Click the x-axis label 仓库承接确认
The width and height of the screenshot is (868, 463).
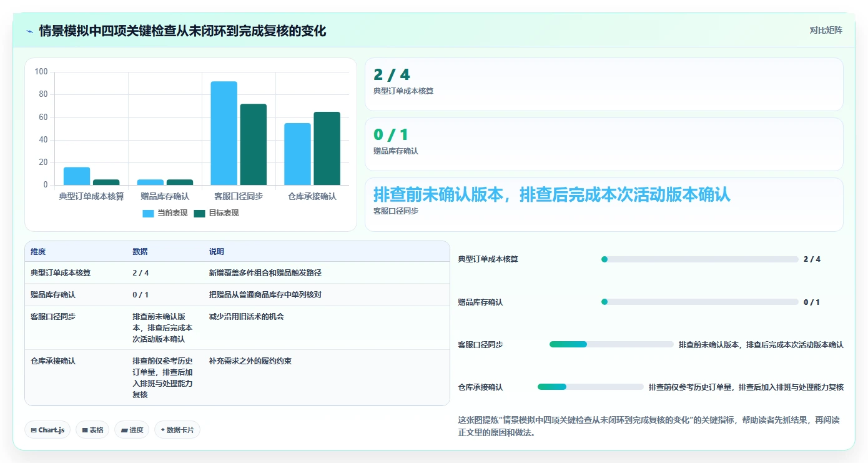tap(312, 196)
